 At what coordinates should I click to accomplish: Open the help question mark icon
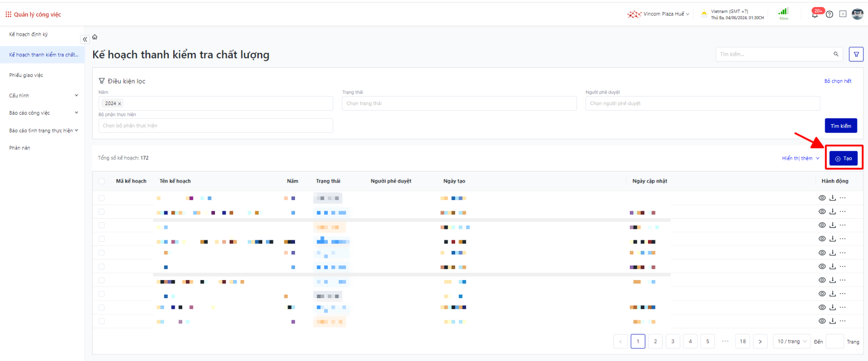point(829,15)
